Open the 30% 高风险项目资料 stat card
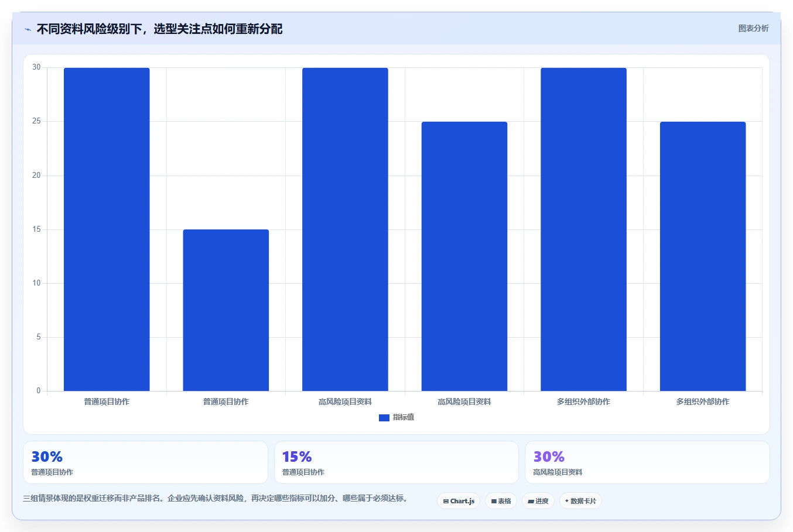This screenshot has height=532, width=793. point(647,462)
